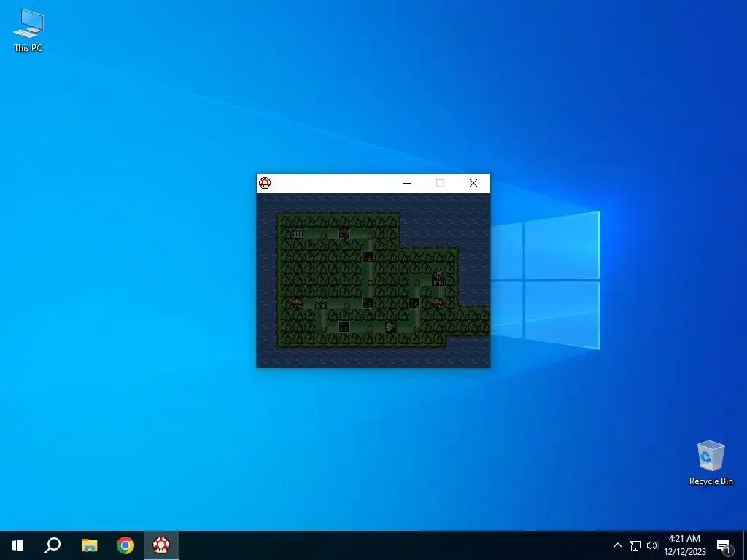Open File Explorer from the taskbar
Viewport: 747px width, 560px height.
89,545
